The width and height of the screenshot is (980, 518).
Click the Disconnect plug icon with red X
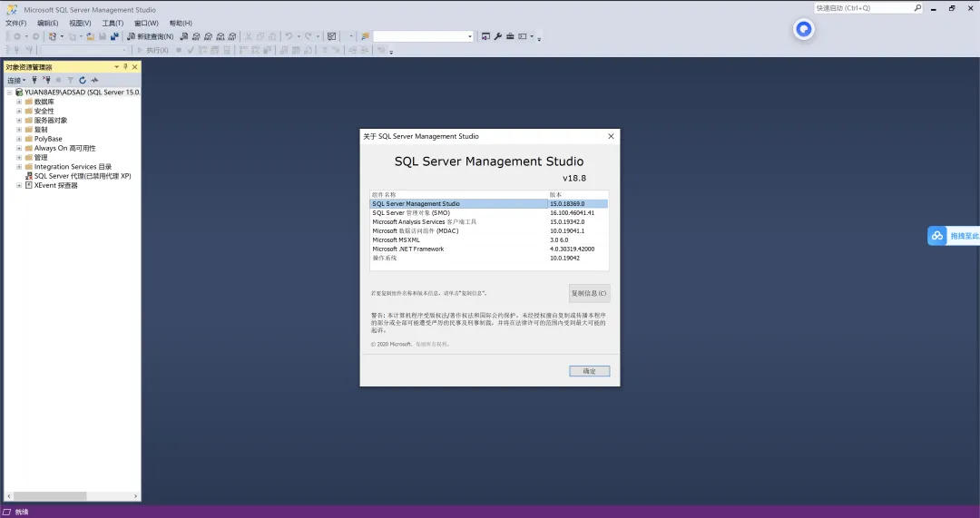[x=47, y=80]
